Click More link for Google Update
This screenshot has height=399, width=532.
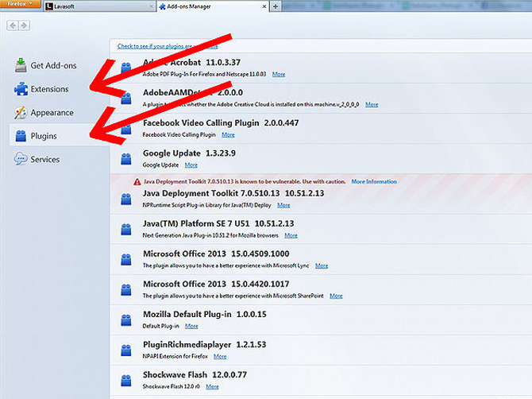click(191, 165)
